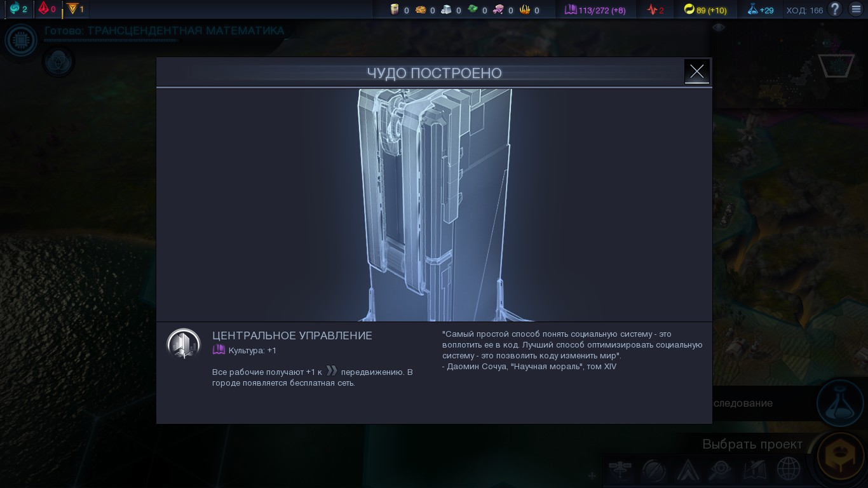Click the ХОД: 166 turn counter
Screen dimensions: 868x488
pos(804,10)
